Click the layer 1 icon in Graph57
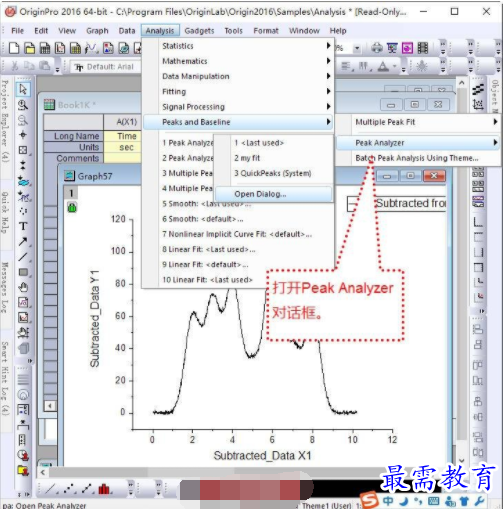504x509 pixels. pyautogui.click(x=71, y=193)
